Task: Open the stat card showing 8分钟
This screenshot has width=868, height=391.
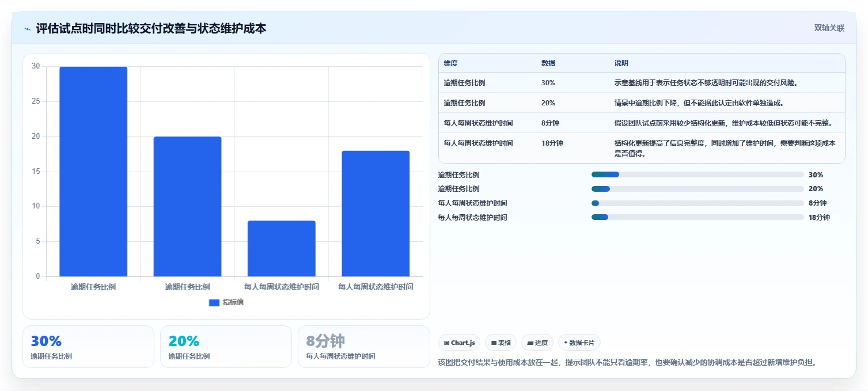Action: (x=363, y=347)
